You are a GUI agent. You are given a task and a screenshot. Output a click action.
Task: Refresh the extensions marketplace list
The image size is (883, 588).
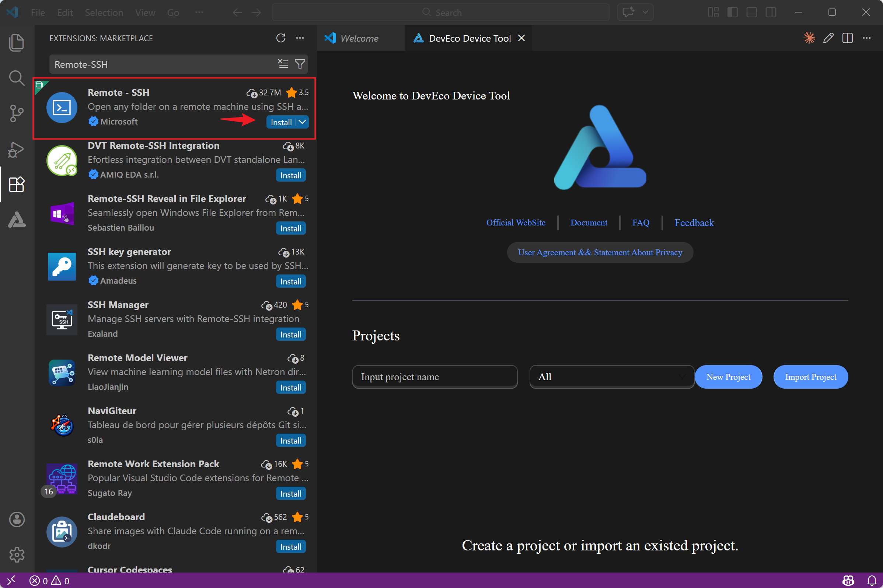click(x=280, y=38)
